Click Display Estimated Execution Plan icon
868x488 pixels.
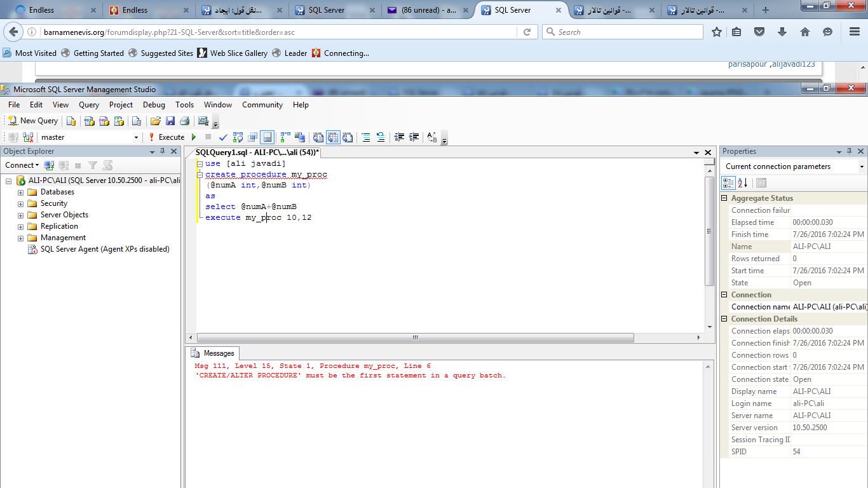click(x=238, y=137)
